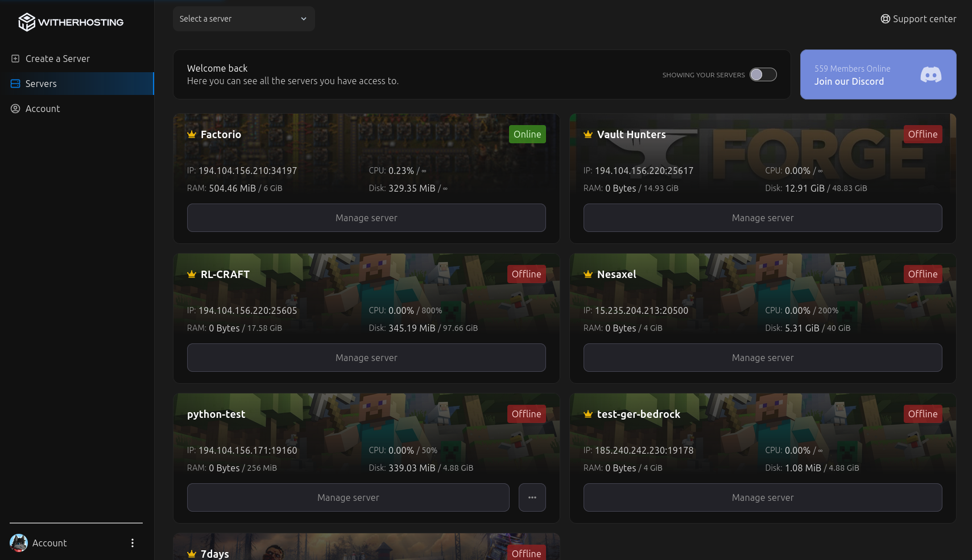Click the user avatar at bottom of sidebar
Screen dimensions: 972x560
(19, 543)
